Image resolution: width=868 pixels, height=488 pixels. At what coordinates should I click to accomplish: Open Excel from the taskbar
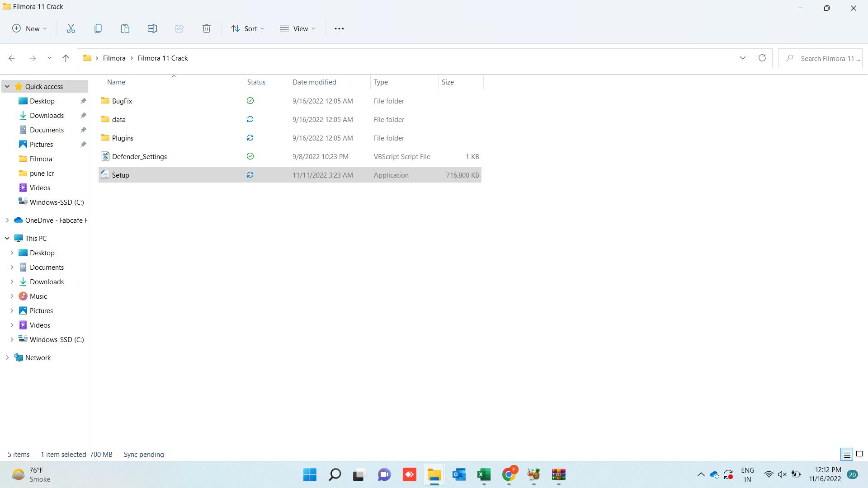[x=484, y=474]
